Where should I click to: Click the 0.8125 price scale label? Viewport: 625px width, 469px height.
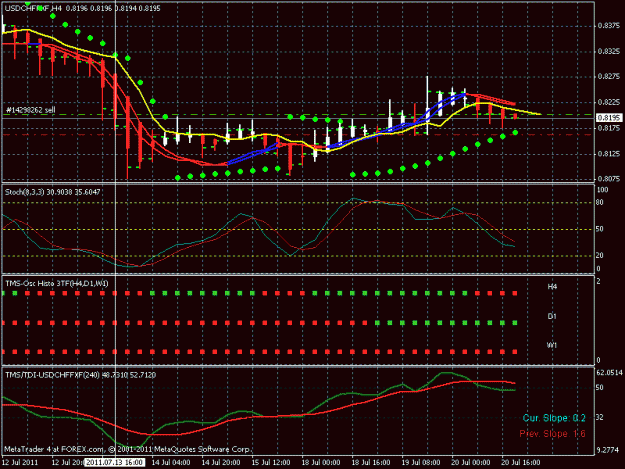(x=609, y=154)
